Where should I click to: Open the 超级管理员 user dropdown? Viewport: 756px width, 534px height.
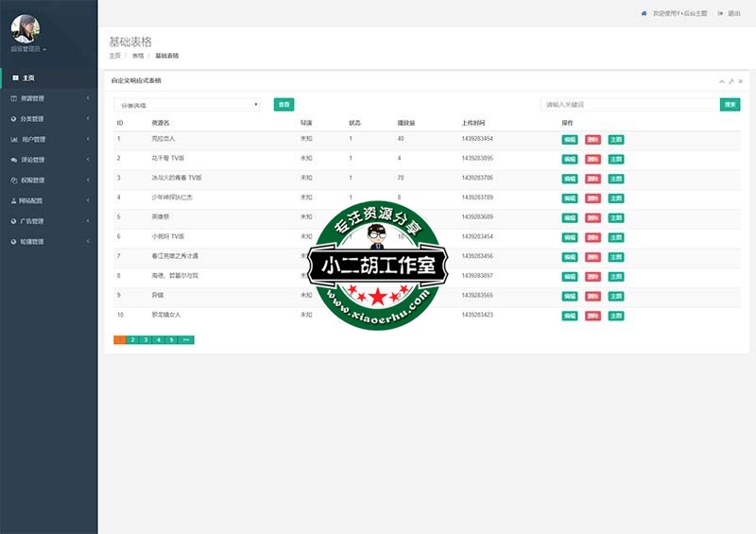tap(28, 48)
